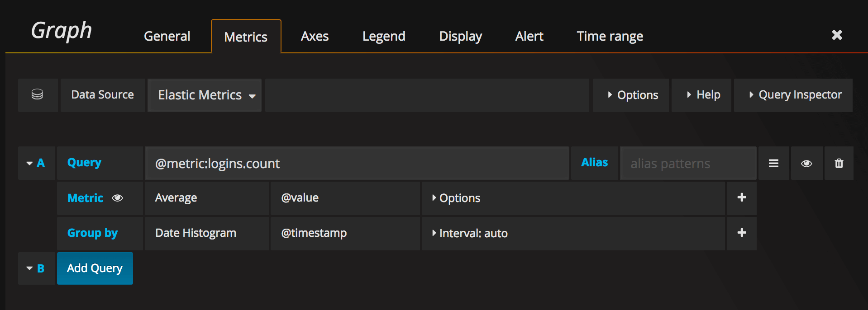Collapse query A row

tap(30, 163)
